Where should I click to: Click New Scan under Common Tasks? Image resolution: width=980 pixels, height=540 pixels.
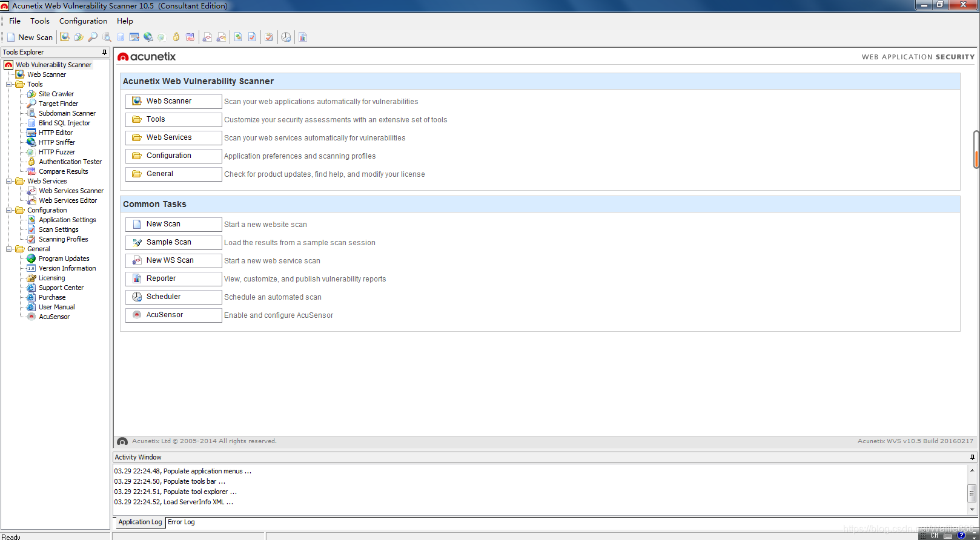(x=174, y=224)
